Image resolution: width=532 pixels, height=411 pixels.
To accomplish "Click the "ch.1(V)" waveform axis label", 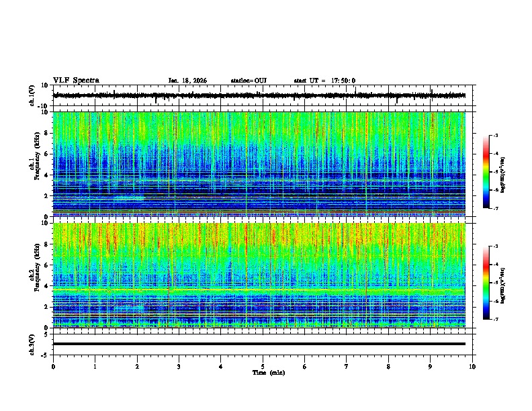I will [32, 95].
